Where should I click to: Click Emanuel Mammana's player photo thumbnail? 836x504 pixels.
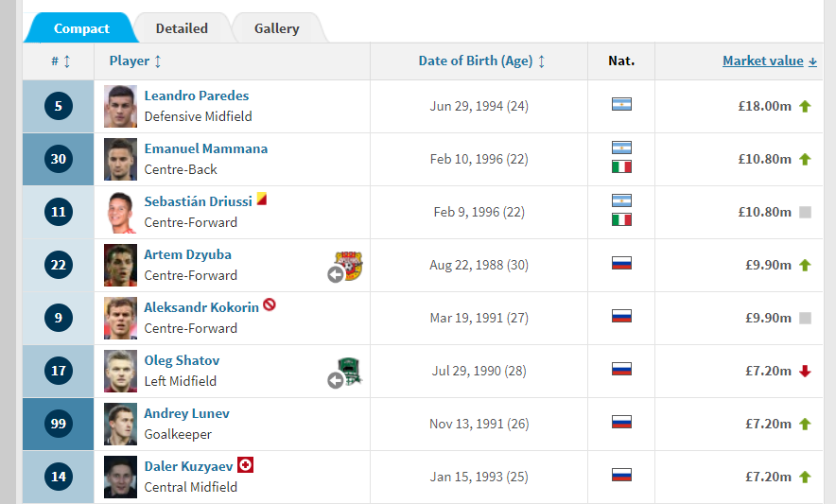[x=121, y=159]
